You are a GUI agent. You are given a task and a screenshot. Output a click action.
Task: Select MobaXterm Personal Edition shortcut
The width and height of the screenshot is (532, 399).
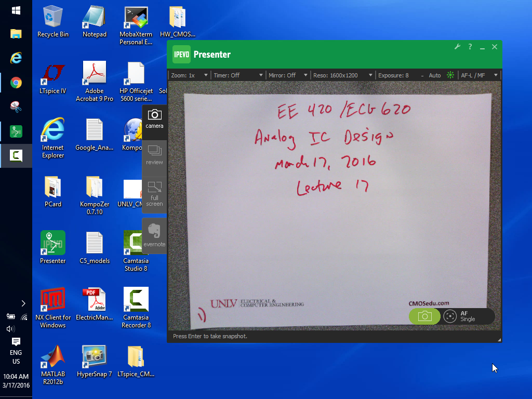pos(136,25)
